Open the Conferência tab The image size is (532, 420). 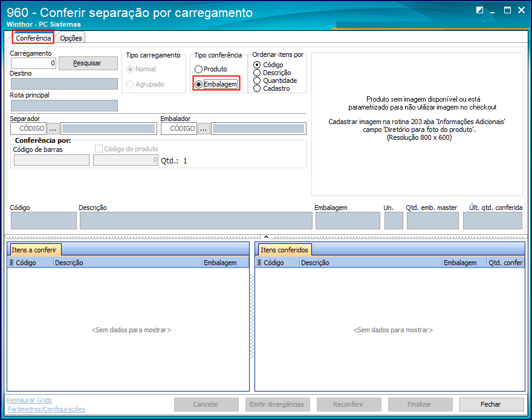click(x=33, y=38)
